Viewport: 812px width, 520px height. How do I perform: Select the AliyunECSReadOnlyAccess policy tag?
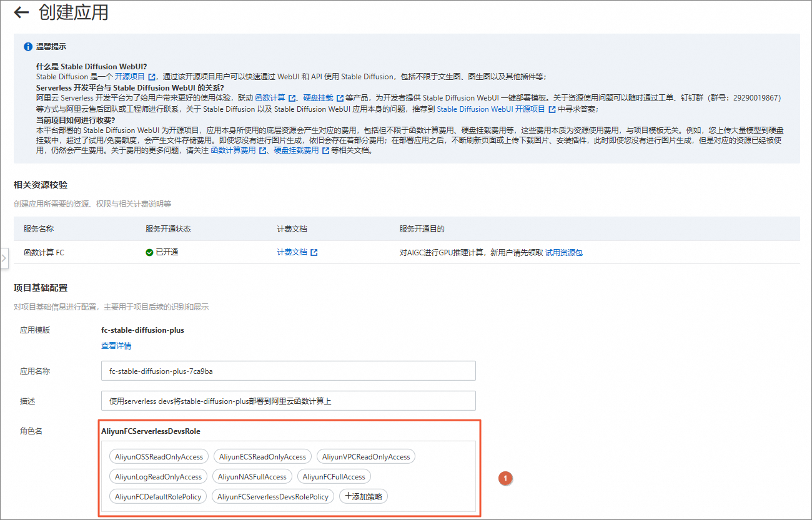[x=262, y=456]
